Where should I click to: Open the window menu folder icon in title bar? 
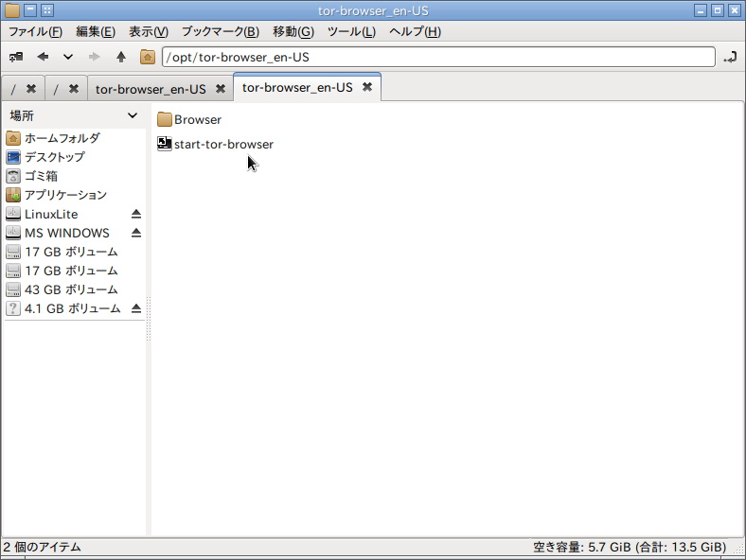coord(12,10)
